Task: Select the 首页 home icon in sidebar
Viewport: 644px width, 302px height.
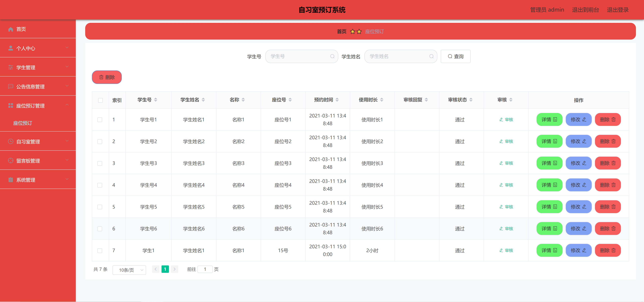Action: click(11, 29)
